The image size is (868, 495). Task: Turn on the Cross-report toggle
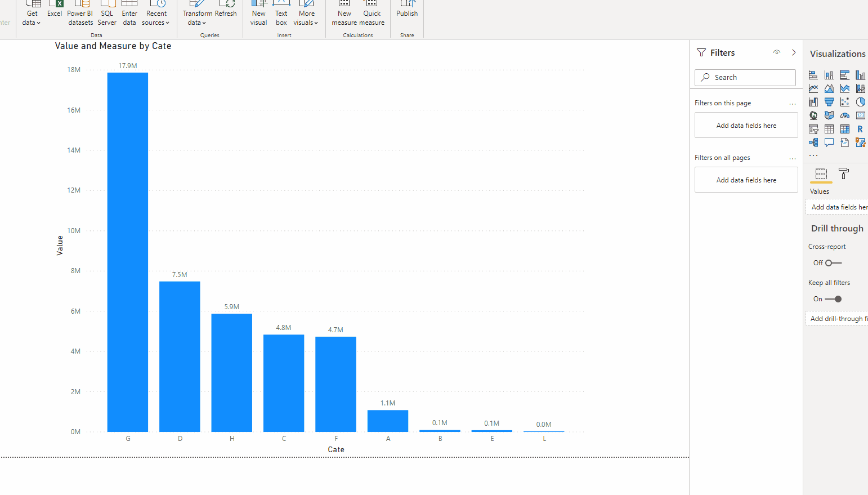click(x=834, y=263)
